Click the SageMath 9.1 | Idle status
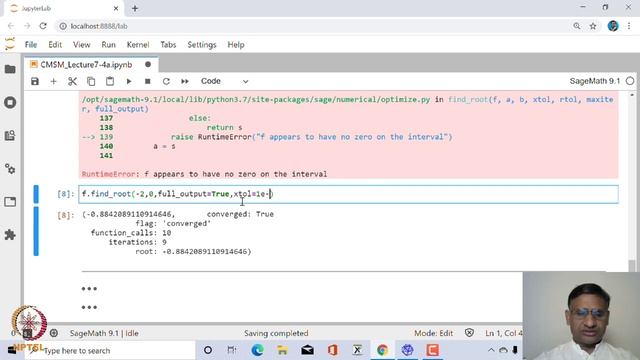This screenshot has width=640, height=360. (104, 333)
